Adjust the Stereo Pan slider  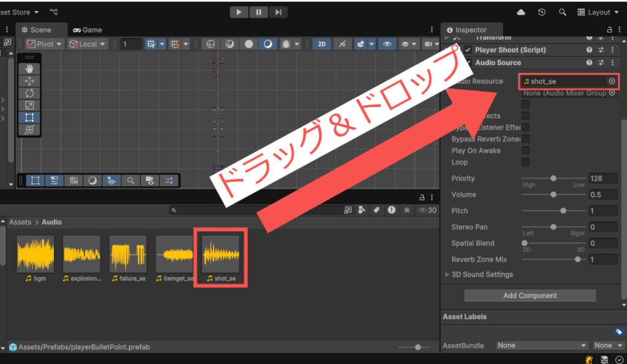point(554,227)
